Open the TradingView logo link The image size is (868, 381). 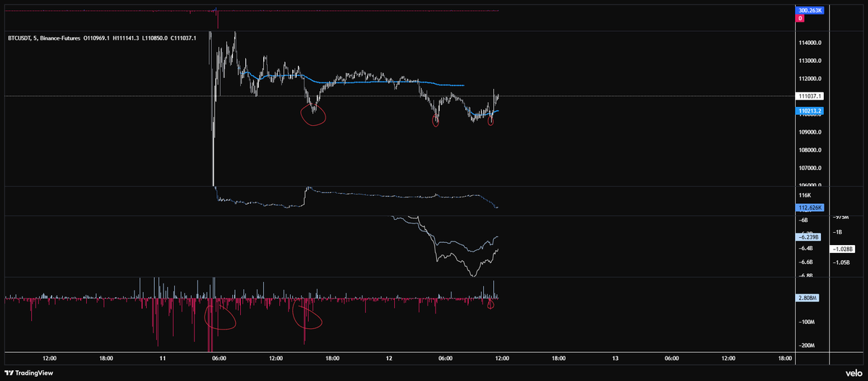pyautogui.click(x=29, y=372)
